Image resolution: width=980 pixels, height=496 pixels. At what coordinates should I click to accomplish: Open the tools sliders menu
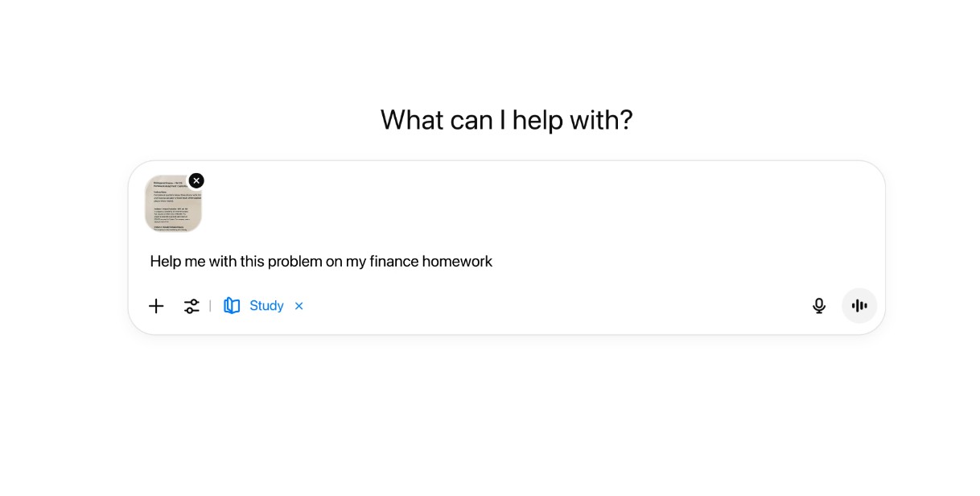coord(191,306)
